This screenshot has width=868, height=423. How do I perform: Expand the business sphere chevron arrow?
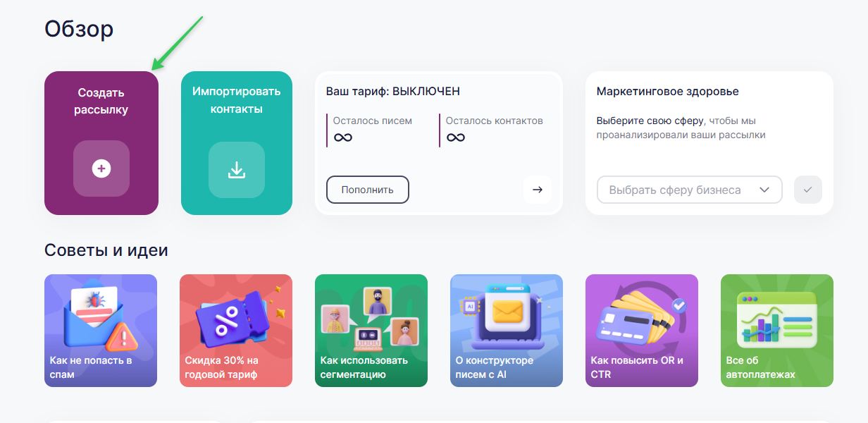(764, 190)
